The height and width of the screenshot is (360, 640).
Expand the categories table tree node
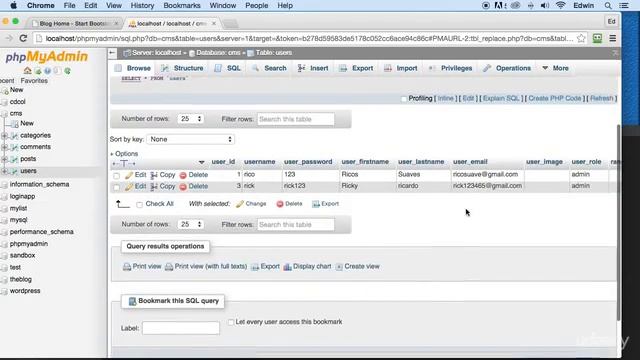pyautogui.click(x=4, y=136)
